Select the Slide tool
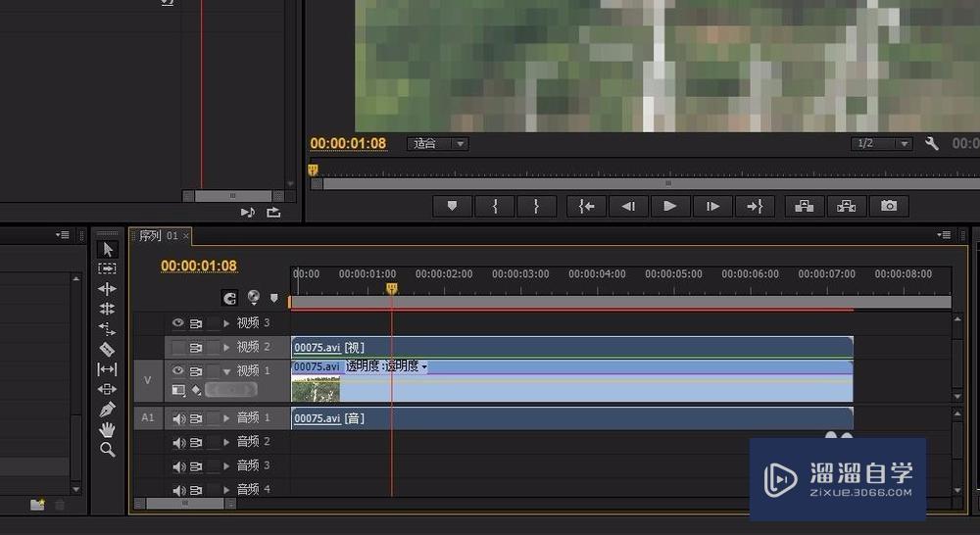This screenshot has height=535, width=980. coord(107,389)
